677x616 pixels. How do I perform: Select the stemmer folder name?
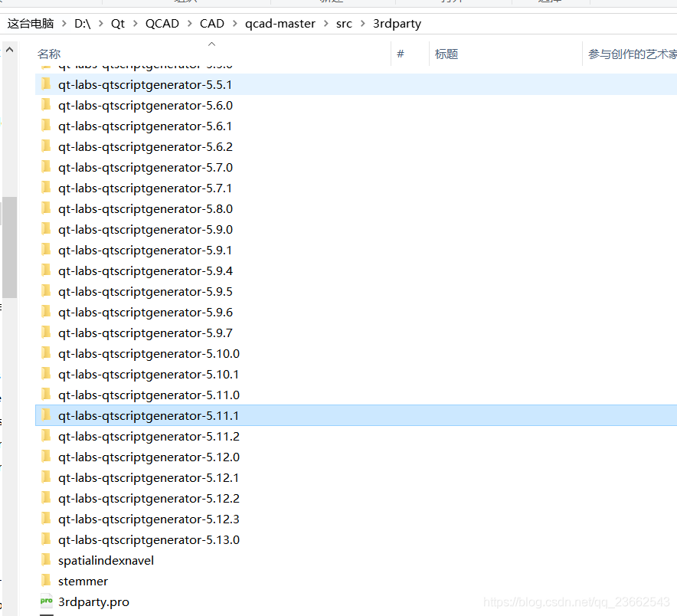click(83, 581)
